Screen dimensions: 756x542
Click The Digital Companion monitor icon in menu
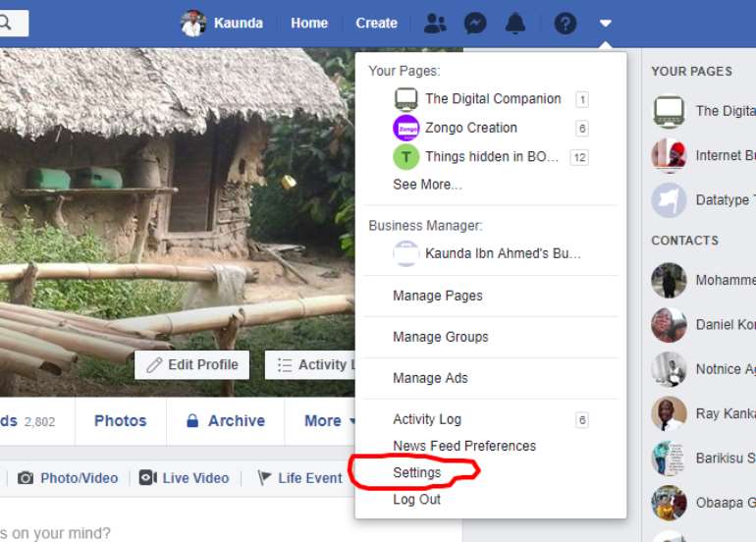pos(405,99)
